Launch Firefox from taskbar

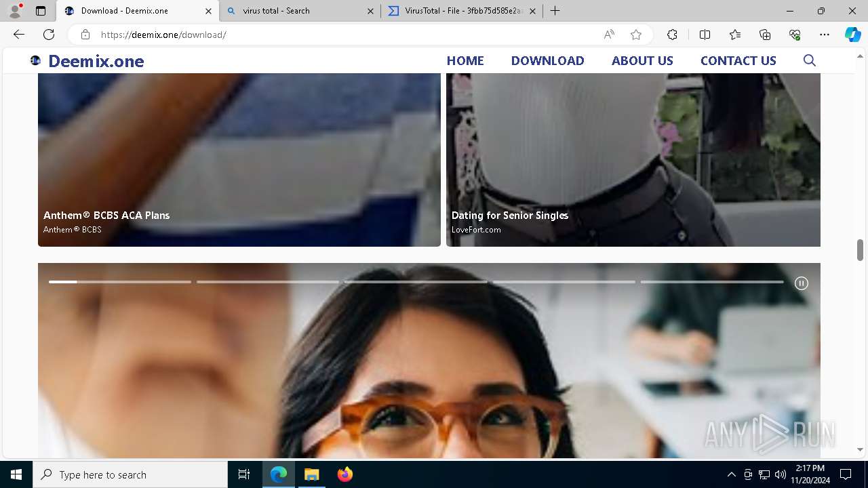pyautogui.click(x=344, y=474)
